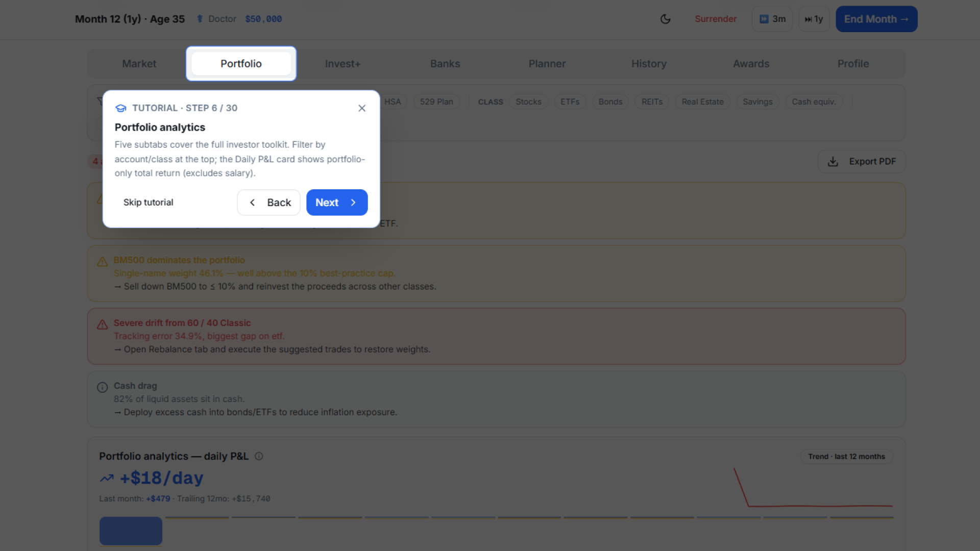Export the portfolio as PDF
980x551 pixels.
coord(862,162)
